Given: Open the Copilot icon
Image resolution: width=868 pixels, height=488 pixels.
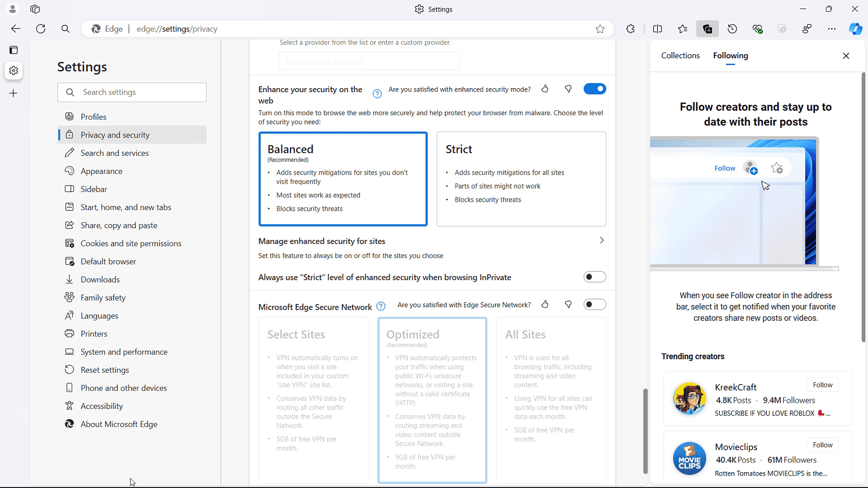Looking at the screenshot, I should tap(856, 29).
